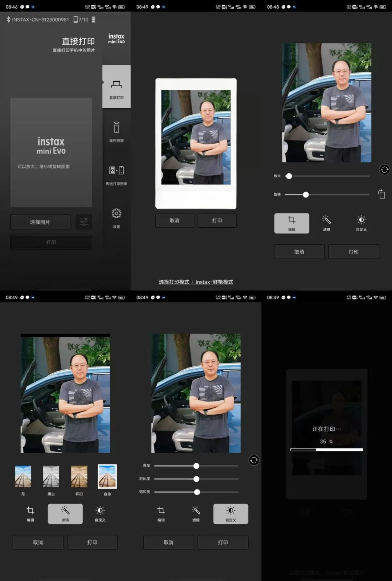Select 自定义 tab on the filter thumbnails screen
392x581 pixels.
pyautogui.click(x=100, y=514)
